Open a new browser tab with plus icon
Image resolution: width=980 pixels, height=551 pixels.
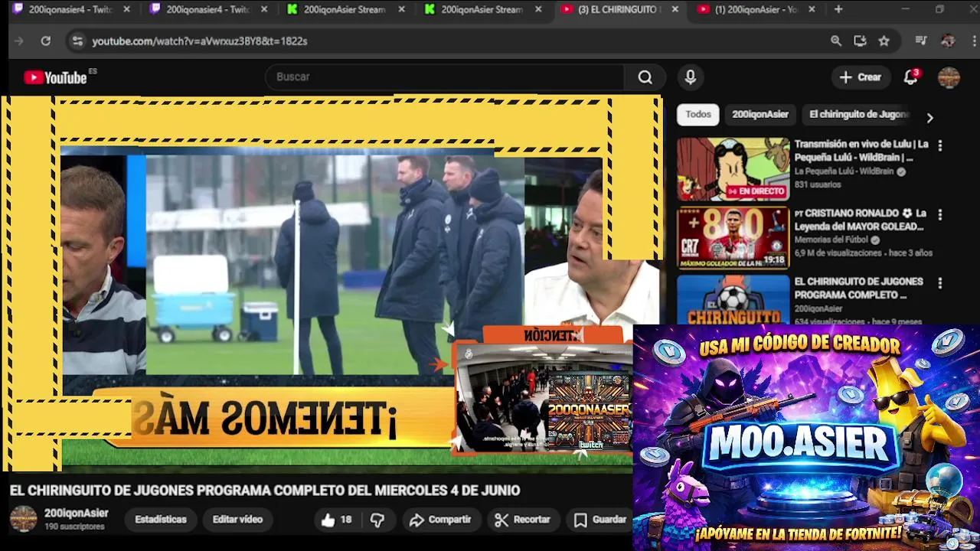click(838, 9)
